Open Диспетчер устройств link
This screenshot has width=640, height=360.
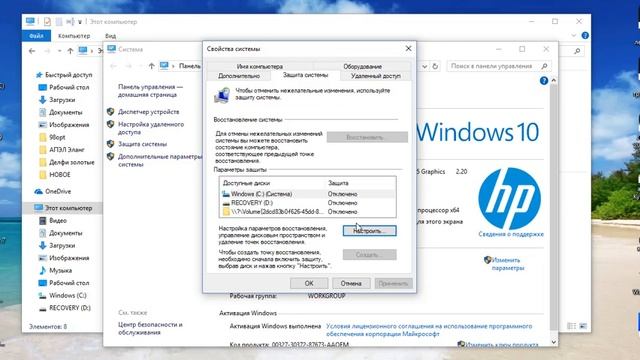(149, 112)
